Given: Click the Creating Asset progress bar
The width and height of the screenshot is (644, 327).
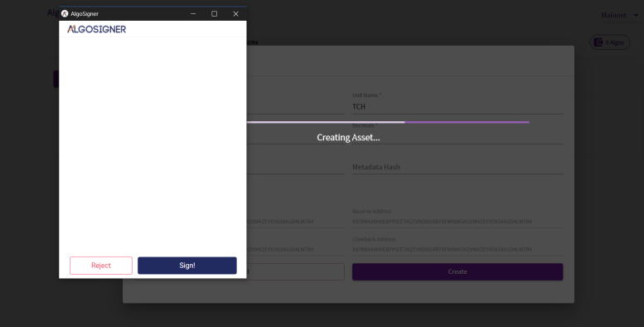Looking at the screenshot, I should click(388, 122).
